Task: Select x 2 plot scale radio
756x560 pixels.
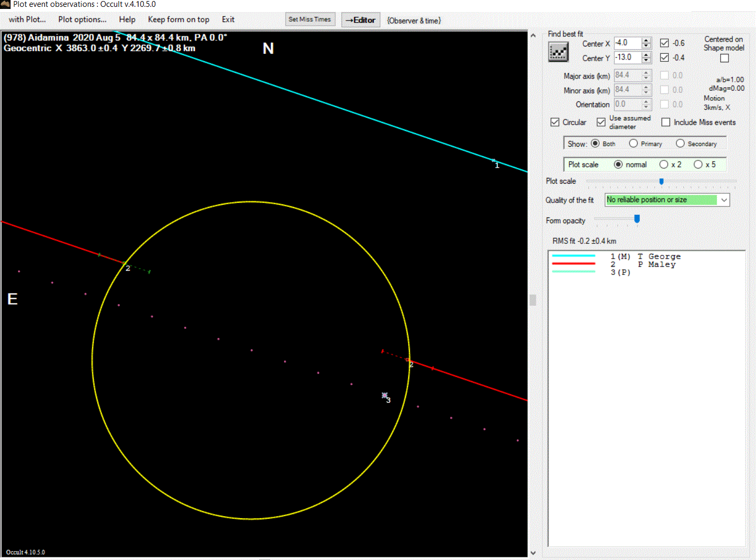Action: 664,165
